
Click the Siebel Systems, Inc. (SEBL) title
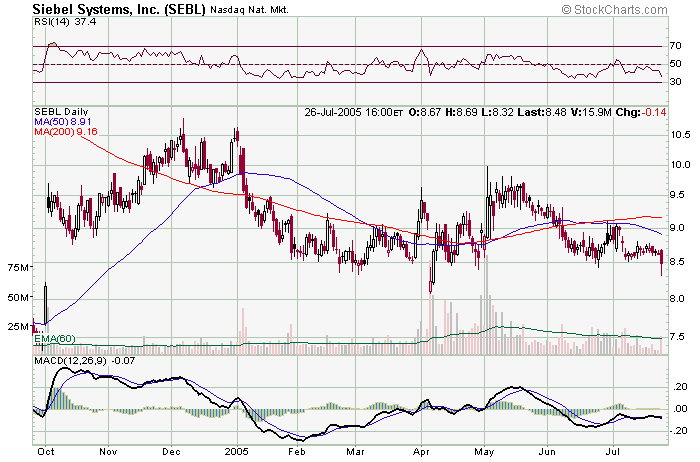click(119, 9)
